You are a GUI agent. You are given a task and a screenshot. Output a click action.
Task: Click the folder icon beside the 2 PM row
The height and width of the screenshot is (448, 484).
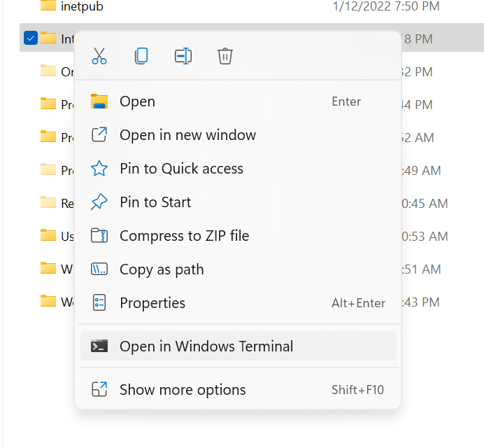click(x=48, y=71)
